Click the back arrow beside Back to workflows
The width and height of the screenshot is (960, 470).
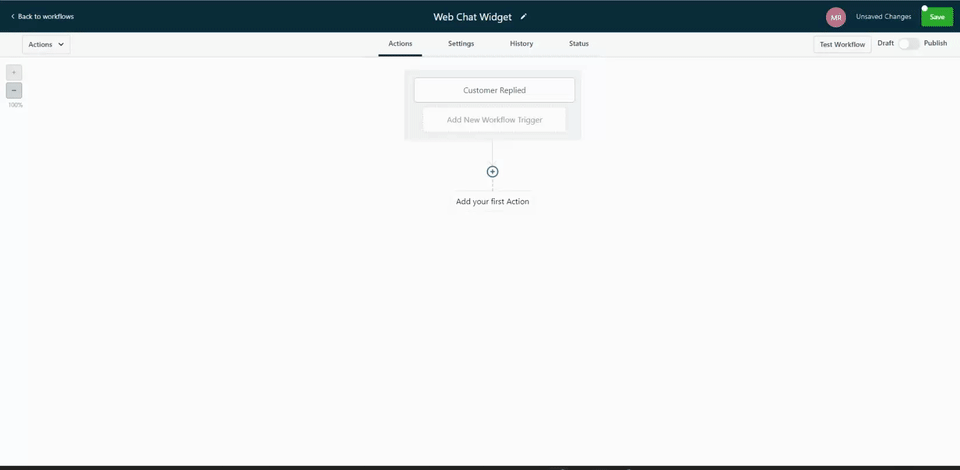tap(12, 17)
